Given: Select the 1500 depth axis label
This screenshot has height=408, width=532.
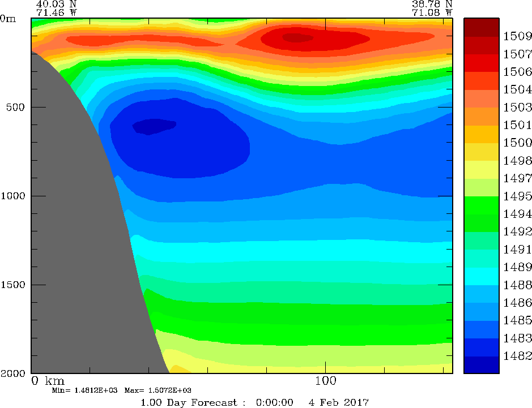Looking at the screenshot, I should click(x=13, y=285).
